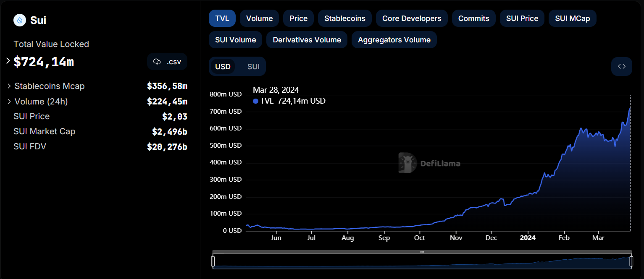This screenshot has height=279, width=644.
Task: Click the Sep label on the time axis
Action: tap(384, 238)
